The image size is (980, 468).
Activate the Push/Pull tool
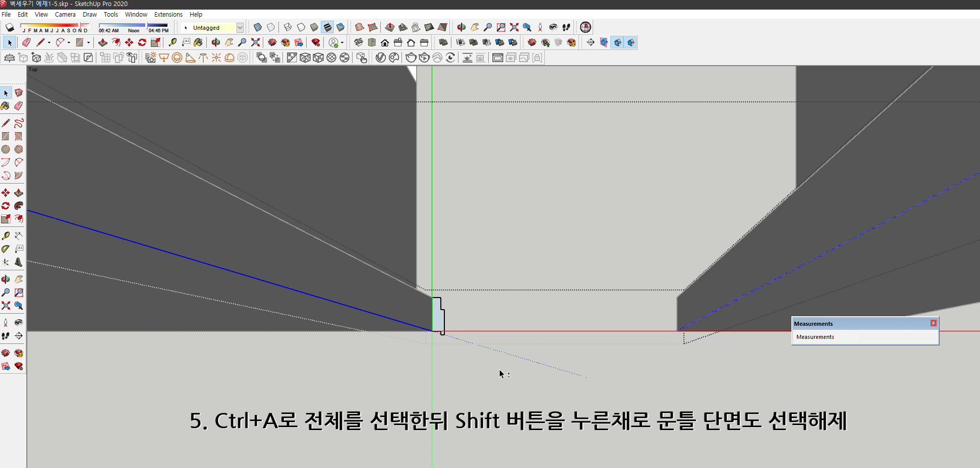pyautogui.click(x=103, y=42)
